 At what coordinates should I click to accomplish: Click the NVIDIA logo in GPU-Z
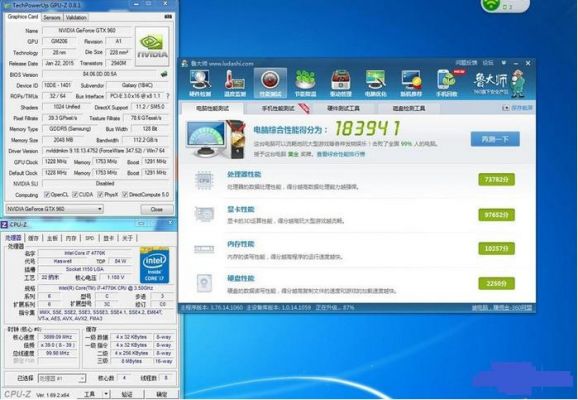152,46
